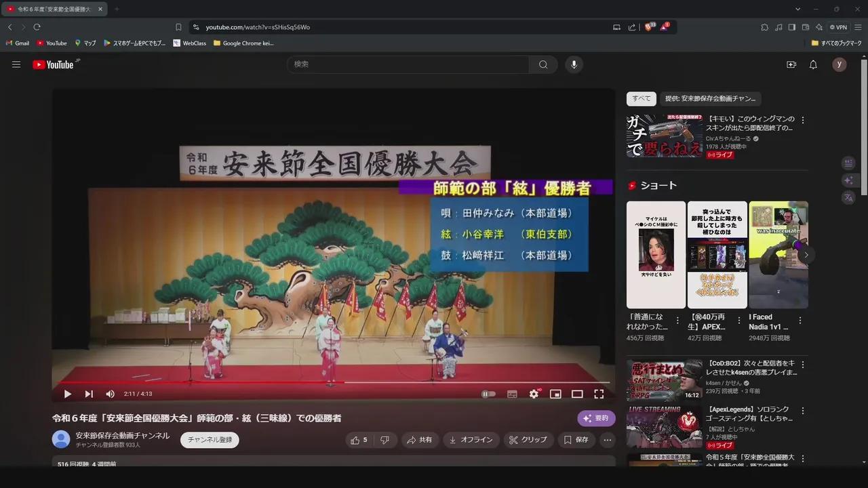Image resolution: width=868 pixels, height=488 pixels.
Task: Bookmark this page from the toolbar
Action: 178,27
